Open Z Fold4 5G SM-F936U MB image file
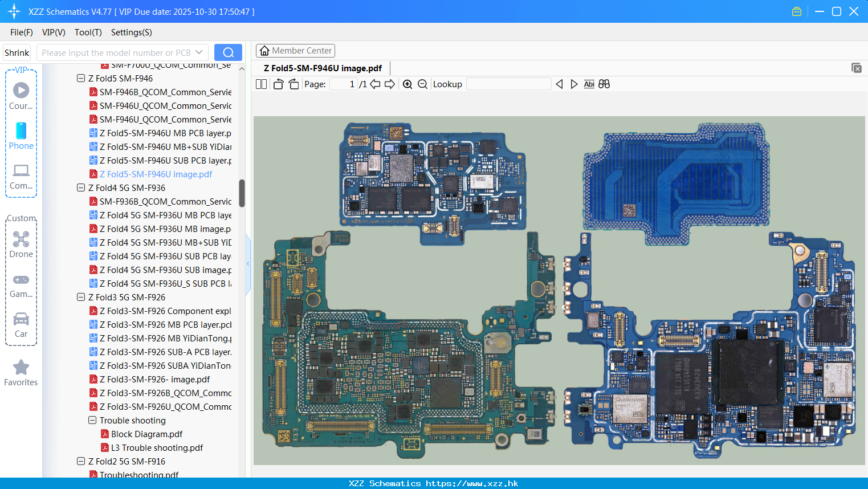868x489 pixels. [x=160, y=229]
